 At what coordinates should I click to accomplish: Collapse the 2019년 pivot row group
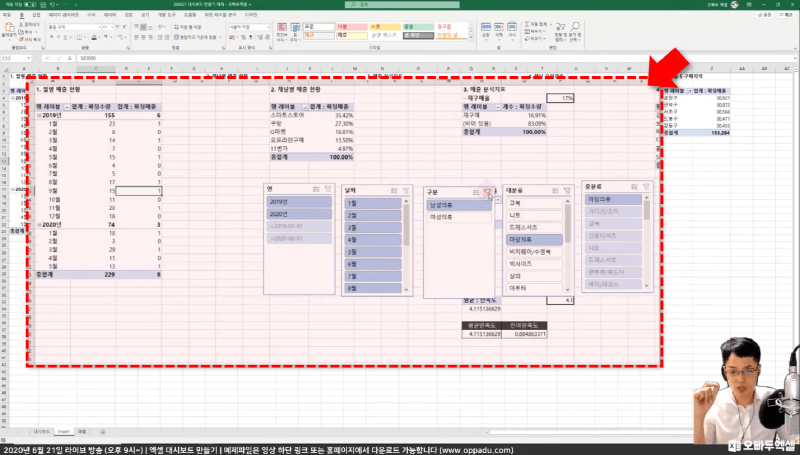pyautogui.click(x=37, y=116)
